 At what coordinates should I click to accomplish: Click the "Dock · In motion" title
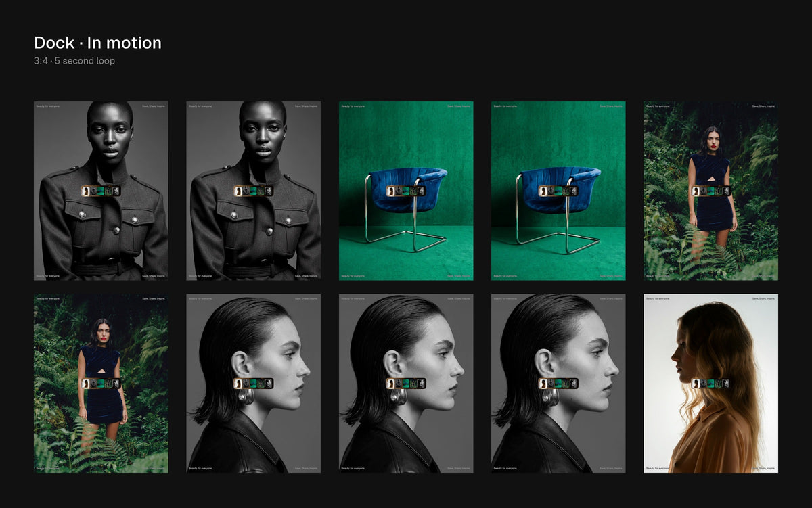coord(97,43)
